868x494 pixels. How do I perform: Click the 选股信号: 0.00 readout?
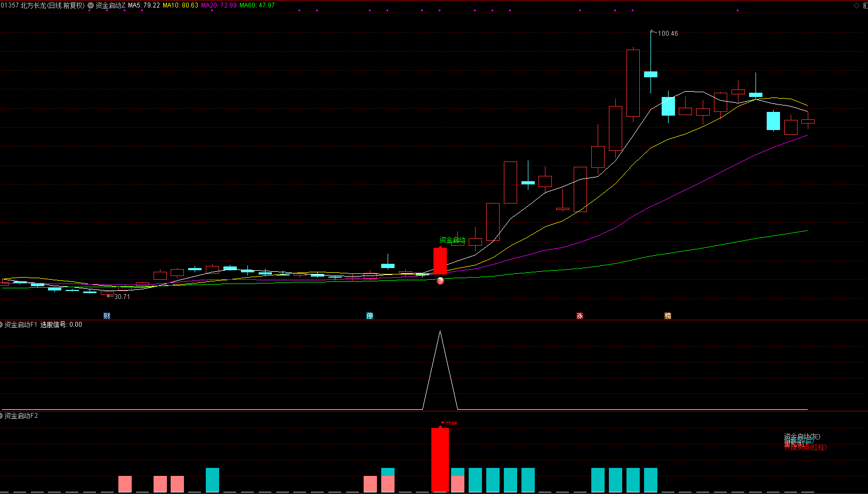[x=61, y=325]
